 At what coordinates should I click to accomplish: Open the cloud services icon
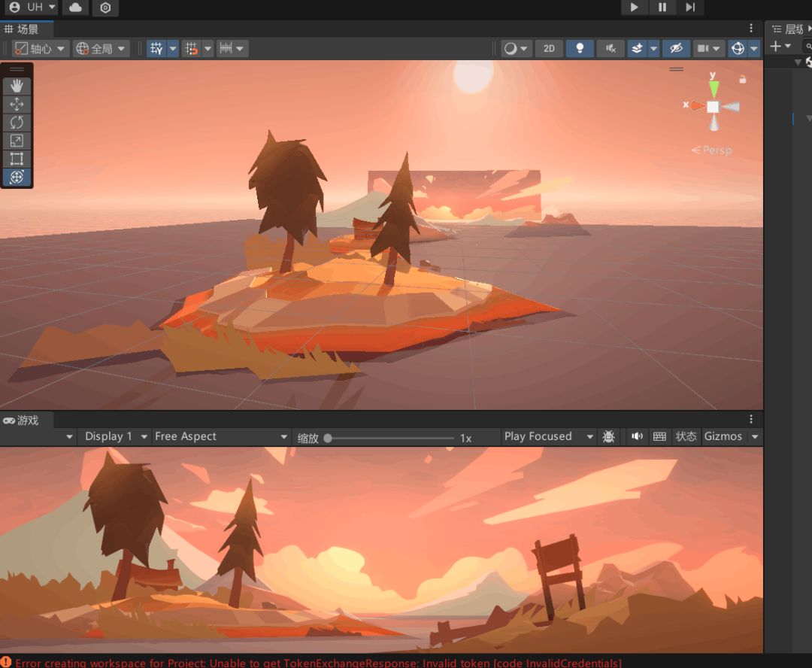coord(75,8)
